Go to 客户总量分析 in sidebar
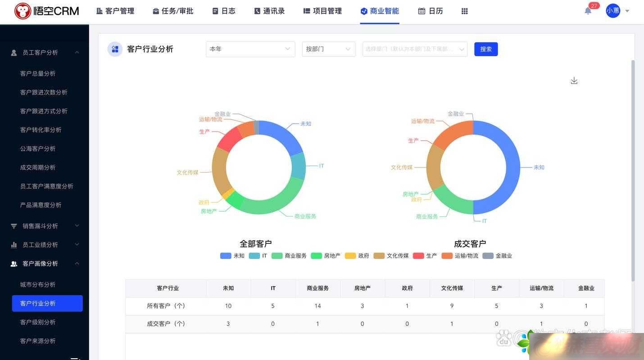 click(38, 73)
